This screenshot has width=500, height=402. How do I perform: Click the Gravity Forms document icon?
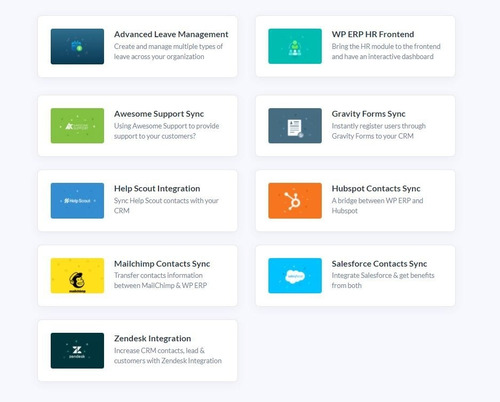[x=295, y=126]
